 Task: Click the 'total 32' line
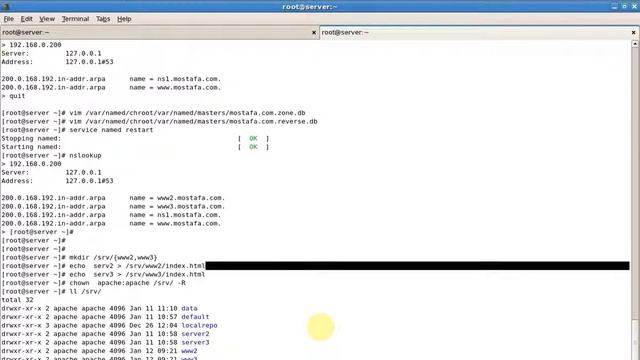pyautogui.click(x=17, y=300)
